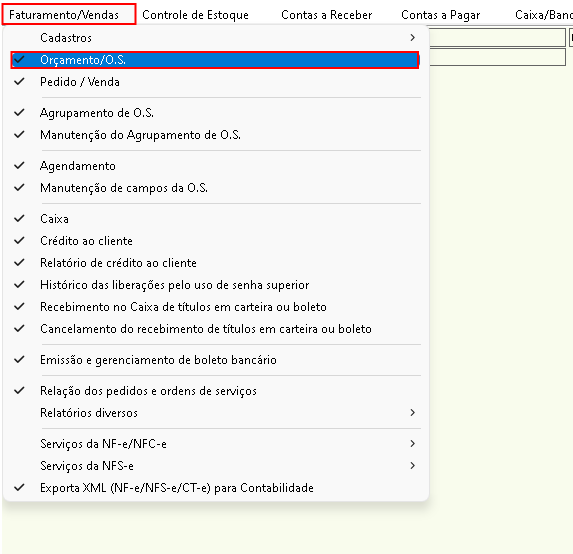573x554 pixels.
Task: Open the Contas a Receber menu
Action: [327, 15]
